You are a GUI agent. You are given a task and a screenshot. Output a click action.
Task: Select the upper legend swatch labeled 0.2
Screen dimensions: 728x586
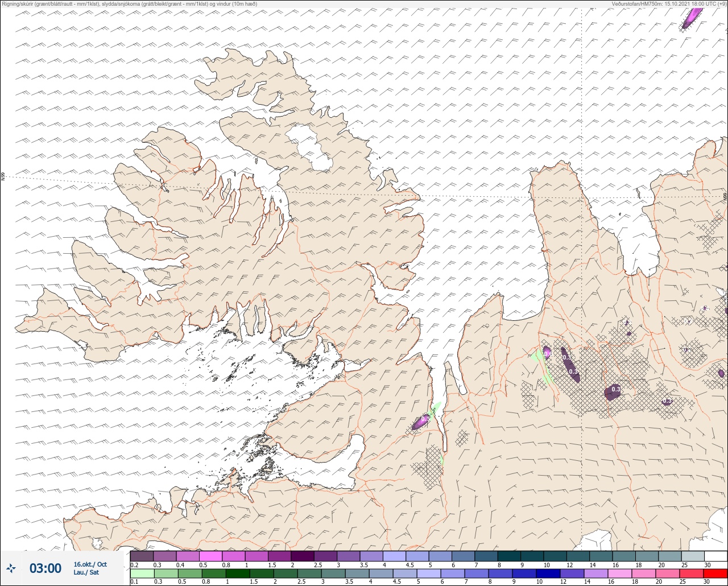click(x=142, y=556)
